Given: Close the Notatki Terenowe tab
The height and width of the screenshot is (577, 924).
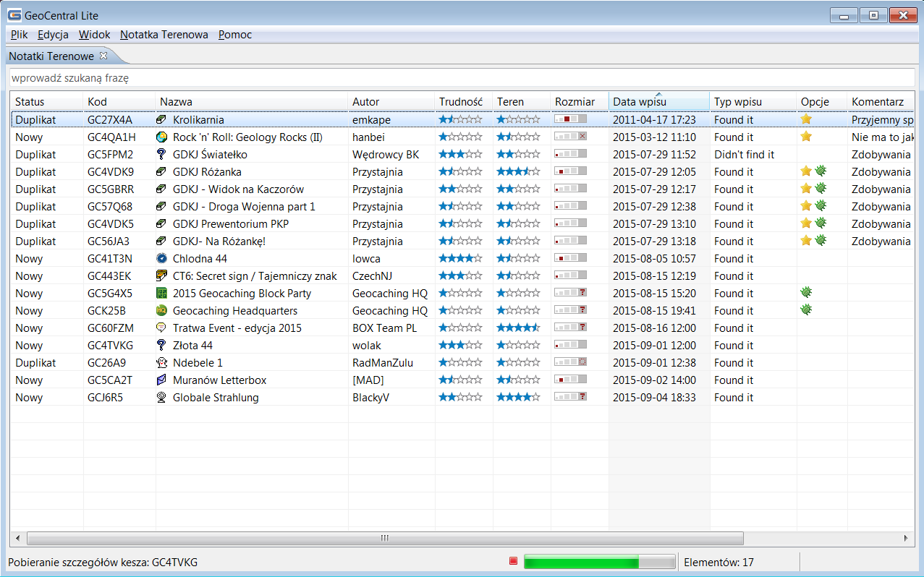Looking at the screenshot, I should pyautogui.click(x=103, y=56).
